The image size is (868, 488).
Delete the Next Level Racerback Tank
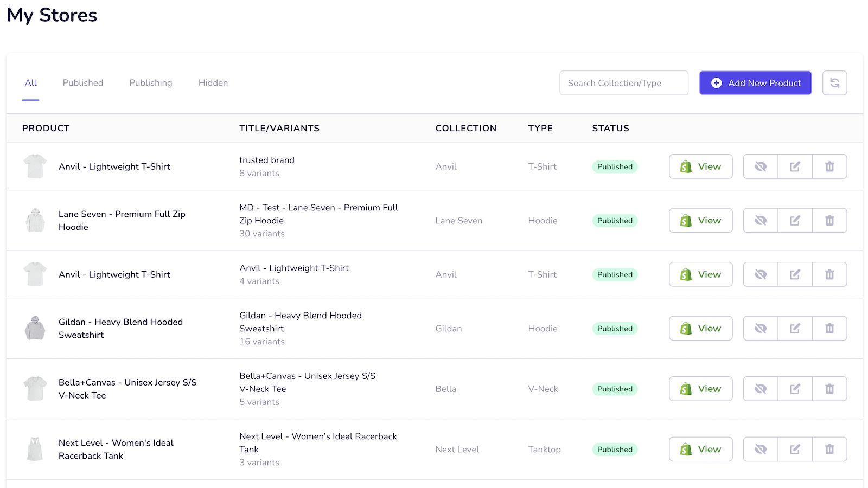click(829, 449)
